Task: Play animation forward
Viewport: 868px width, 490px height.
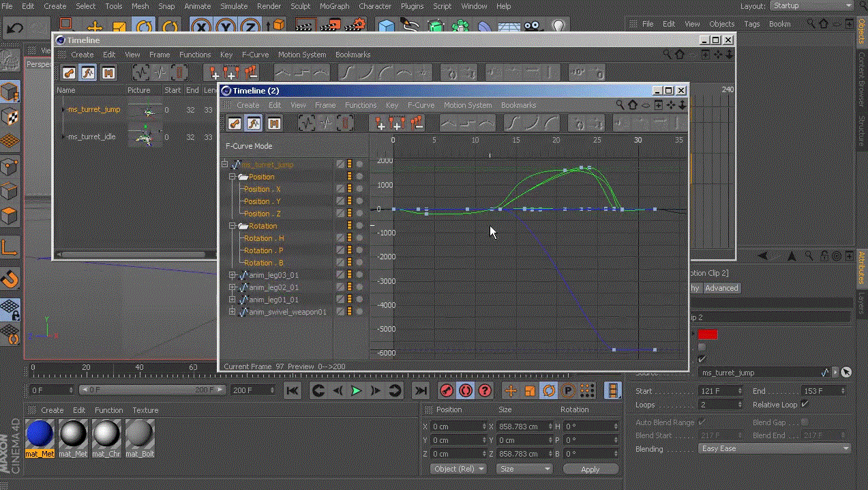Action: pos(356,390)
